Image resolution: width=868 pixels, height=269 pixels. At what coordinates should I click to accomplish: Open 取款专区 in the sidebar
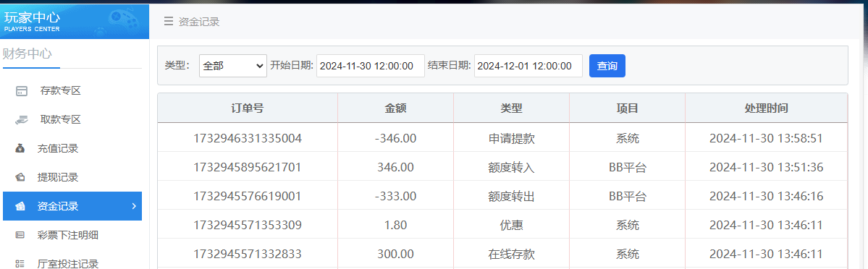click(60, 119)
